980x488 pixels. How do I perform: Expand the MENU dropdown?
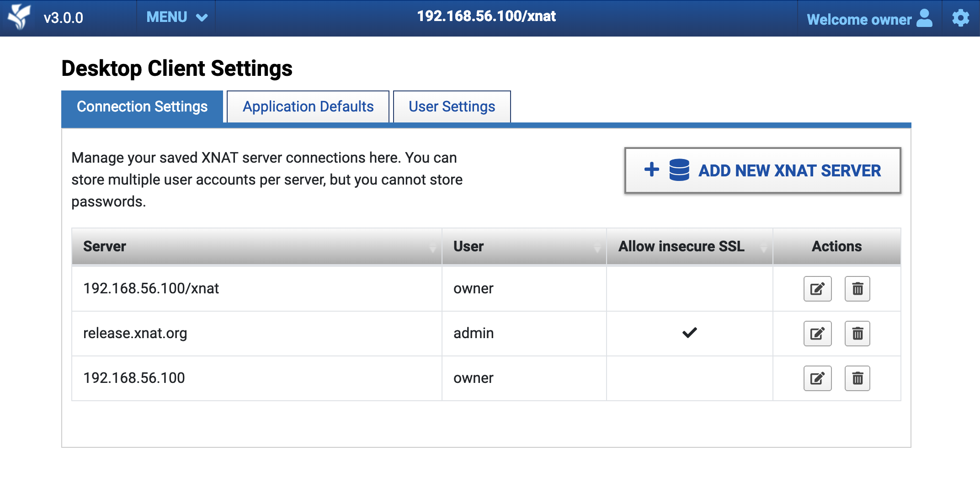click(x=176, y=17)
